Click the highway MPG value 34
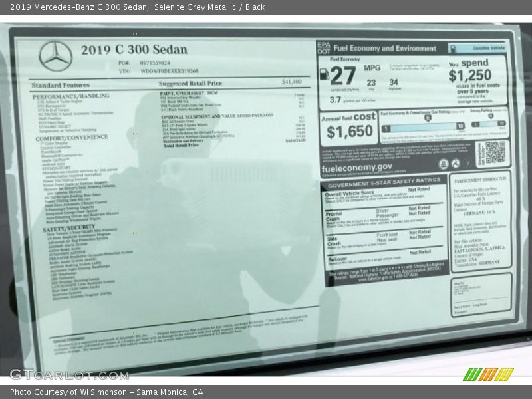The height and width of the screenshot is (399, 532). pyautogui.click(x=394, y=82)
